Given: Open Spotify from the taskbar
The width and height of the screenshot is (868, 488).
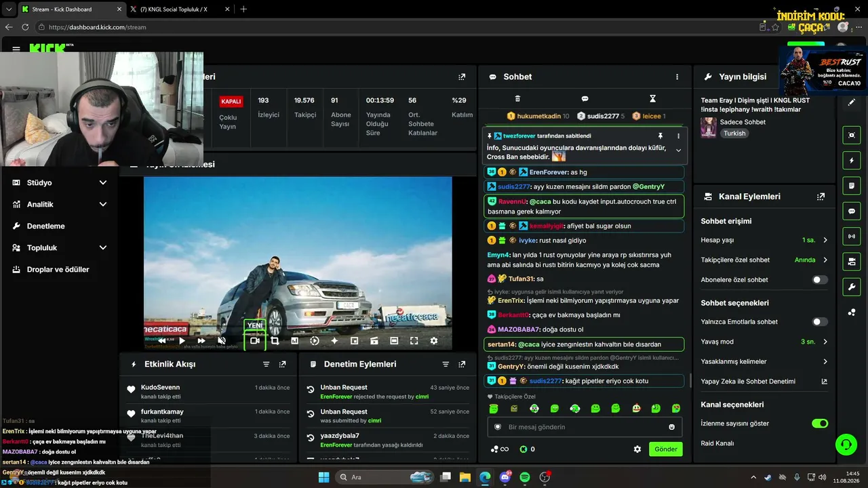Looking at the screenshot, I should click(525, 477).
